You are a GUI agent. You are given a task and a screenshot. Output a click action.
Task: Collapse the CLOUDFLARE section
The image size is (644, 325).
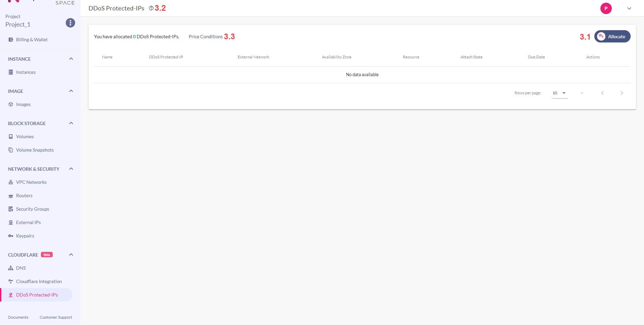(x=71, y=255)
